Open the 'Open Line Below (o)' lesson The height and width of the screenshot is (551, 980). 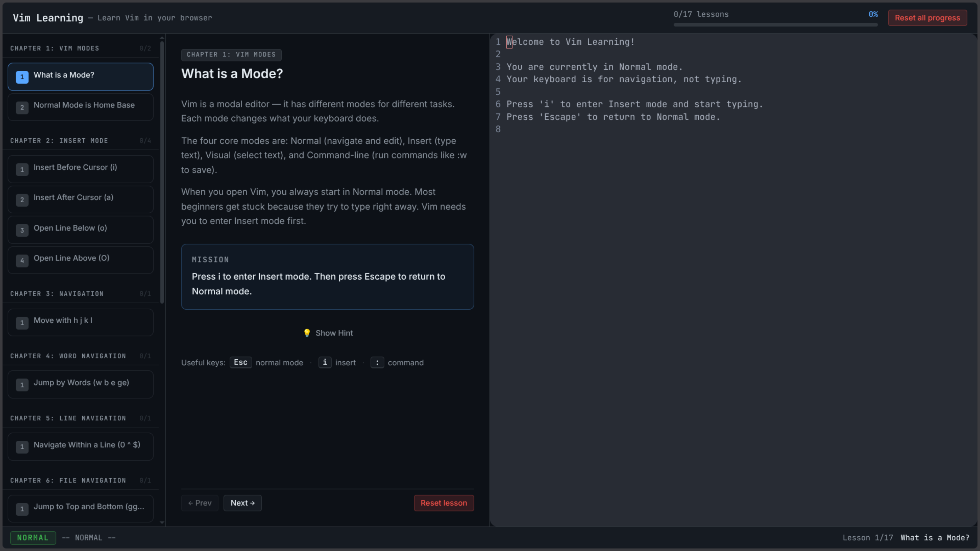coord(80,230)
